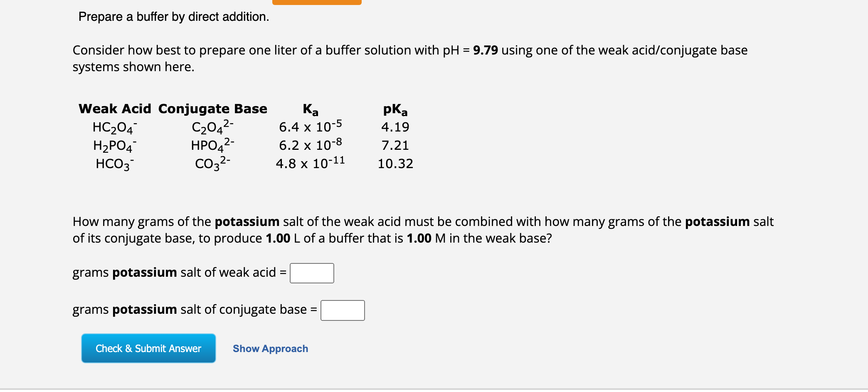
Task: Open the Show Approach link
Action: tap(270, 349)
